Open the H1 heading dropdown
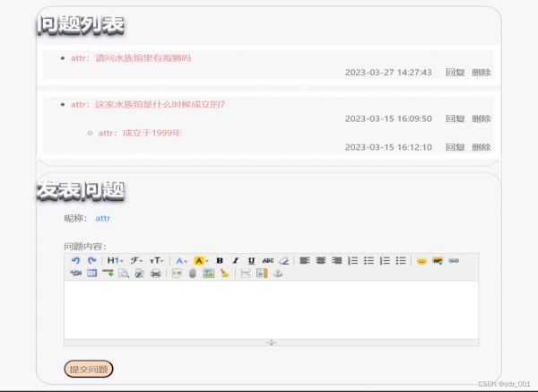 (115, 261)
